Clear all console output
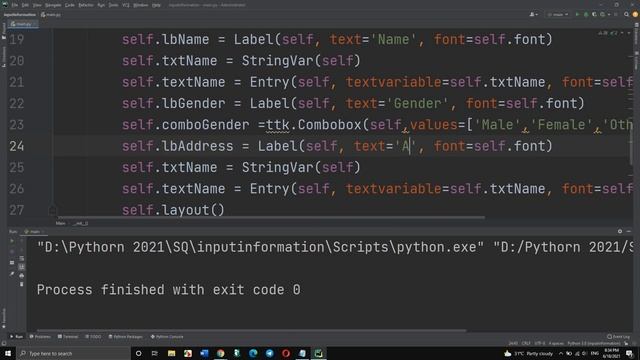 (x=22, y=284)
